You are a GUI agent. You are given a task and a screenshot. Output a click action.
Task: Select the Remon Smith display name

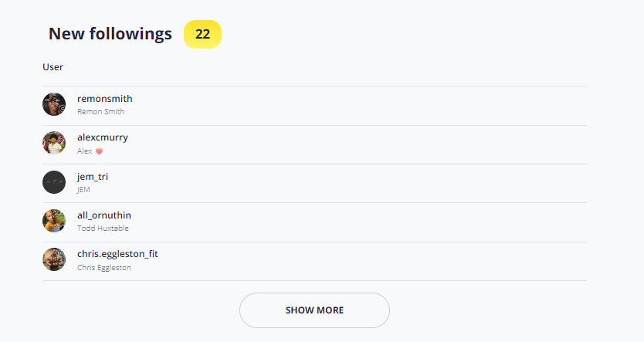point(100,112)
